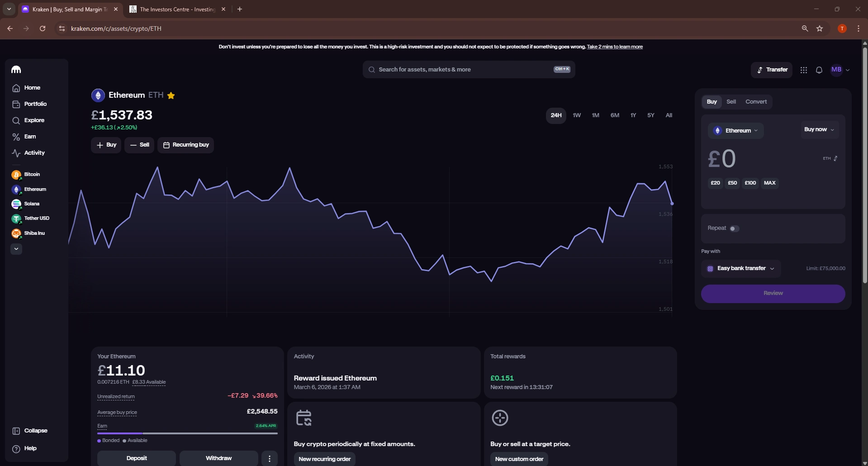
Task: Switch to Convert tab in order panel
Action: click(x=756, y=102)
